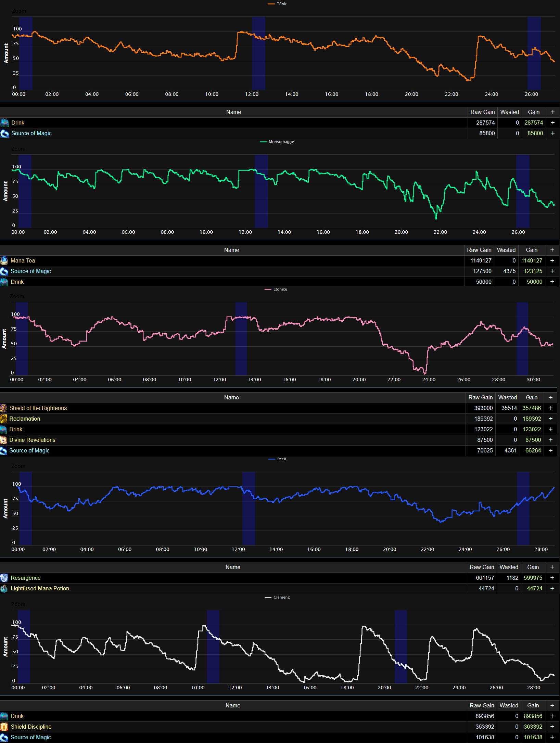Toggle the Tónic series in the chart legend
Viewport: 560px width, 743px height.
278,4
